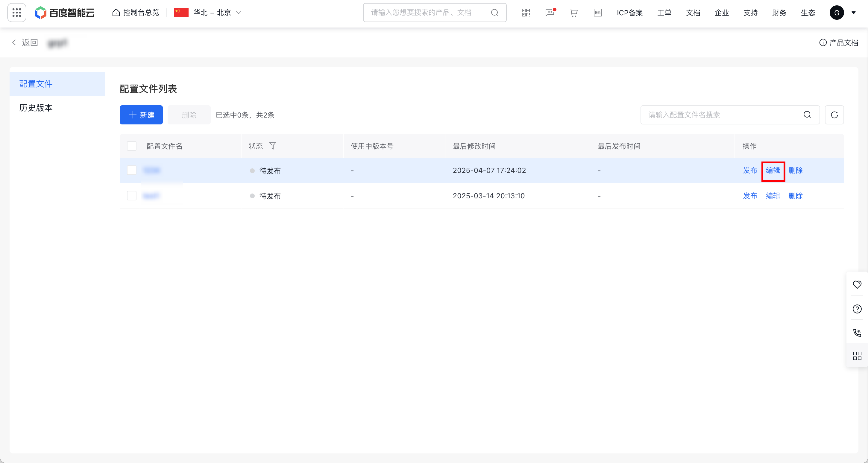Click the blue 新建 button
Screen dimensions: 868x463
pos(141,115)
